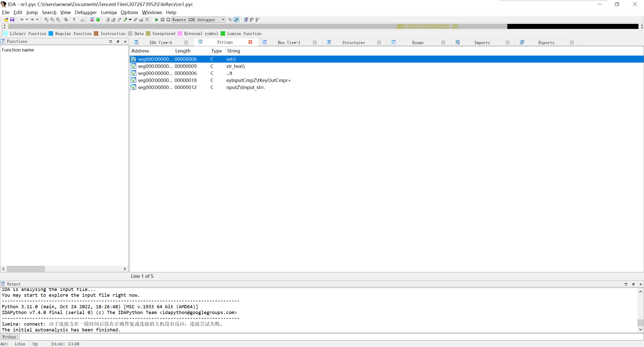Image resolution: width=644 pixels, height=347 pixels.
Task: Click the green circle run-analysis icon
Action: (x=98, y=20)
